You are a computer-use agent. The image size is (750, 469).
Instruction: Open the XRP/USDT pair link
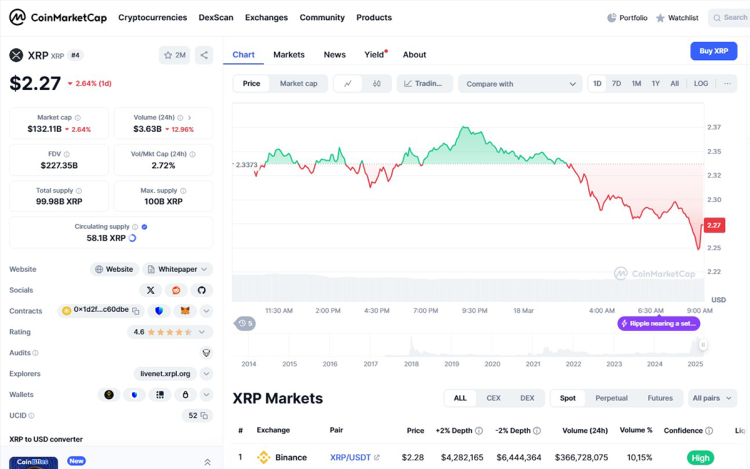tap(354, 458)
